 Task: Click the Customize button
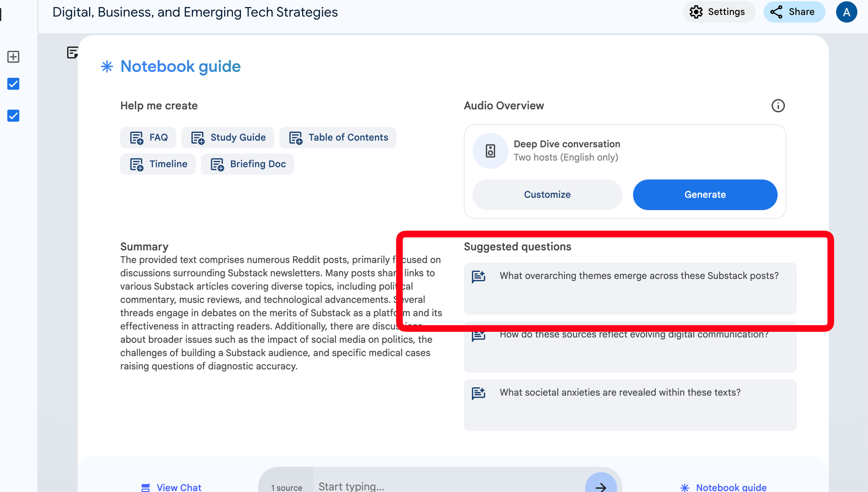point(547,195)
